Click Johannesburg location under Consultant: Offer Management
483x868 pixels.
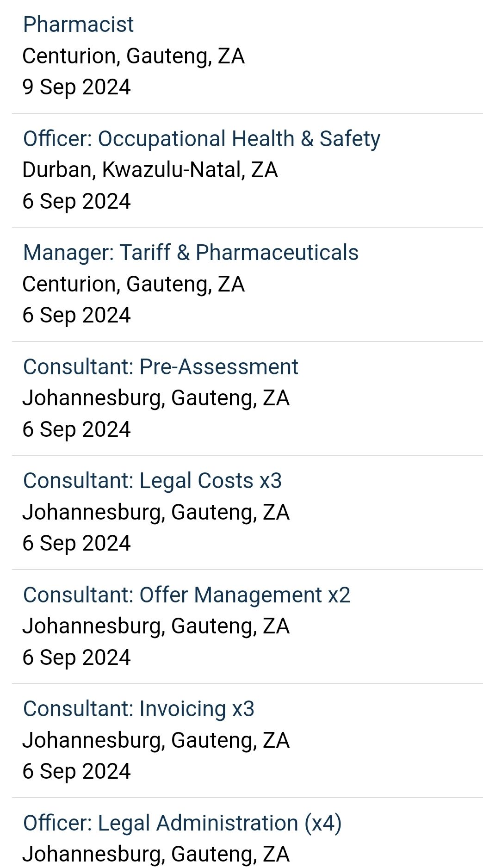coord(156,626)
